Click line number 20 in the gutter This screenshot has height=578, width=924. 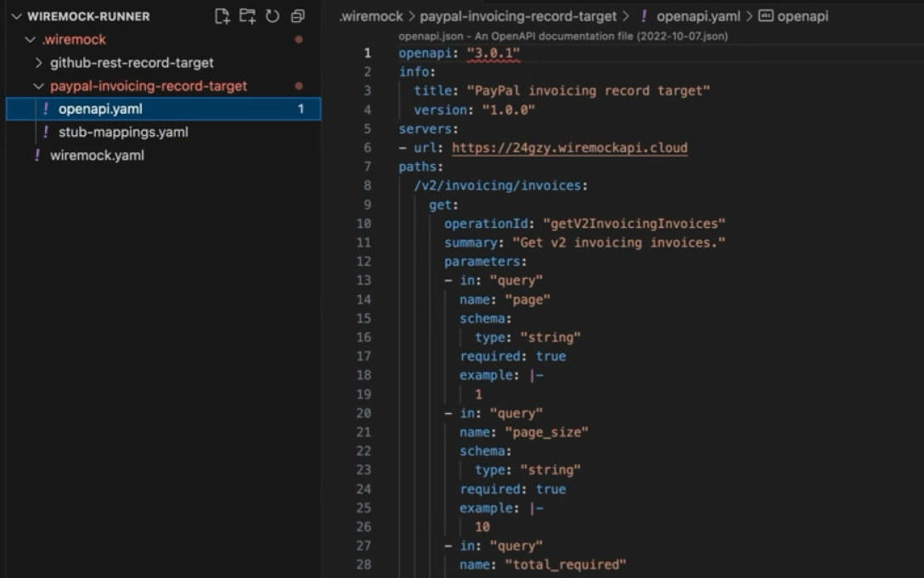pyautogui.click(x=363, y=413)
